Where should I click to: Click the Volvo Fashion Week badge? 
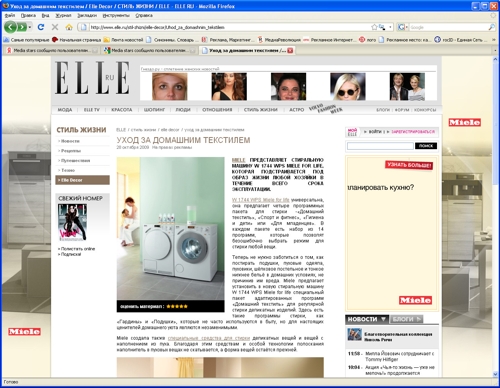(x=326, y=109)
